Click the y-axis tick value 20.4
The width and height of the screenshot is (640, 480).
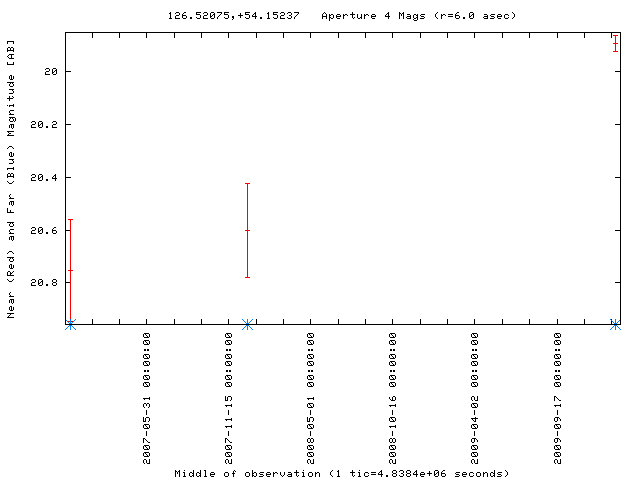pos(44,178)
